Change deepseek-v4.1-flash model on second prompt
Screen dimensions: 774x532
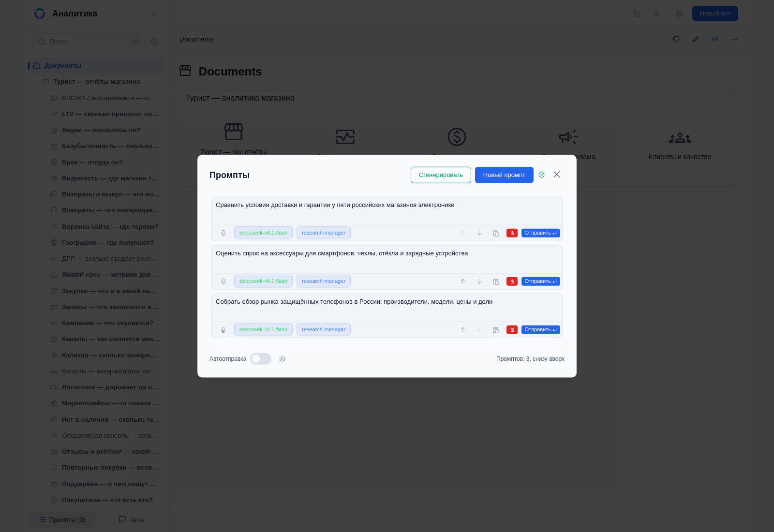click(263, 281)
